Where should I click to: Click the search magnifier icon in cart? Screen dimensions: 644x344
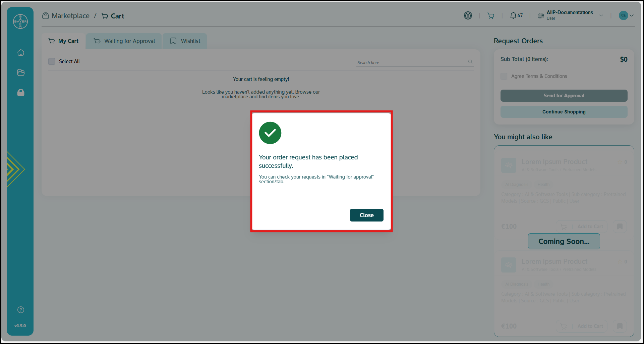coord(470,62)
